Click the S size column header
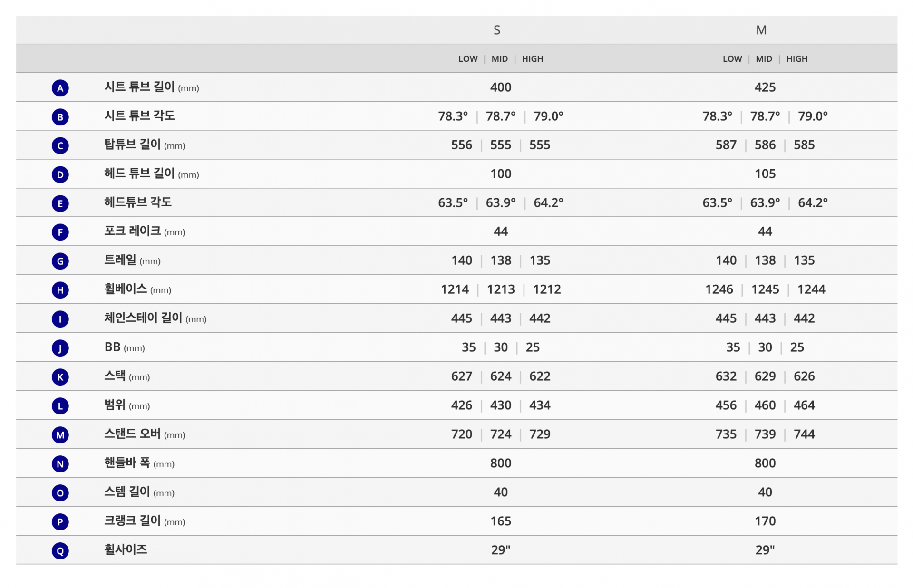Viewport: 913px width, 588px height. tap(497, 30)
